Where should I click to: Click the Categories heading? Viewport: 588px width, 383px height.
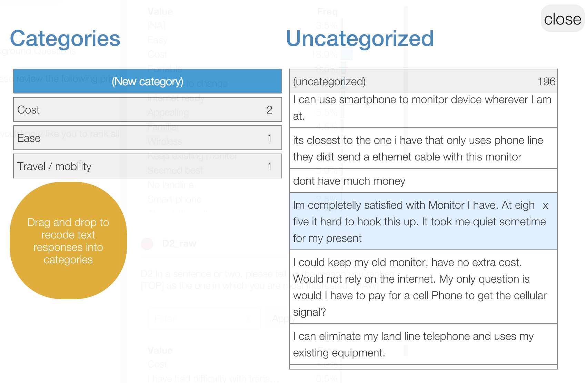[x=65, y=38]
